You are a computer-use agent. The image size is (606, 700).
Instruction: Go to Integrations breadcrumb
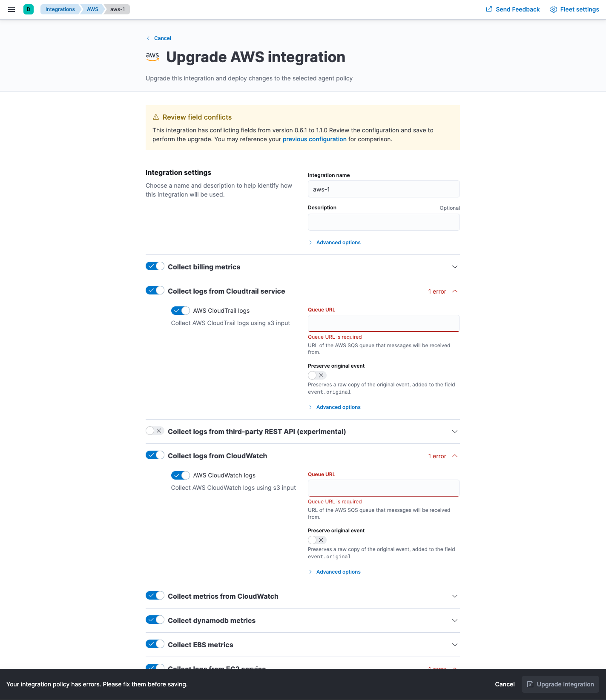[60, 9]
